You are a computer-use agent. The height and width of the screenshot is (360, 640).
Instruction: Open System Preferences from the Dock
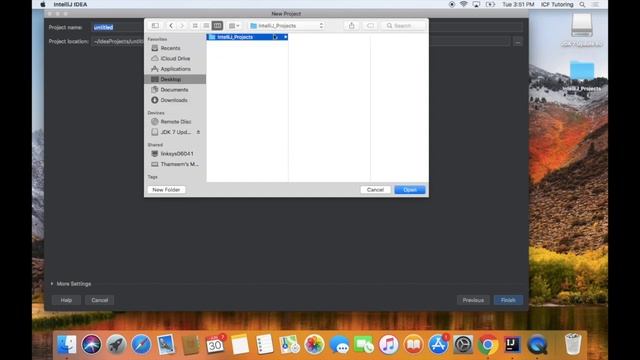[463, 344]
